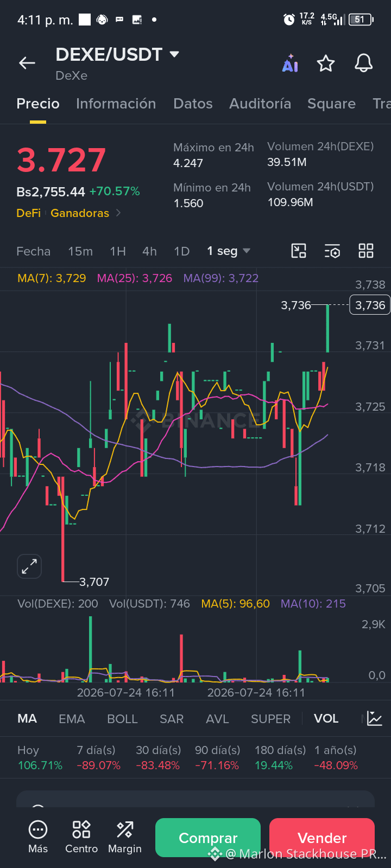The image size is (391, 868).
Task: Tap the MA(99): 3,722 legend
Action: click(221, 278)
